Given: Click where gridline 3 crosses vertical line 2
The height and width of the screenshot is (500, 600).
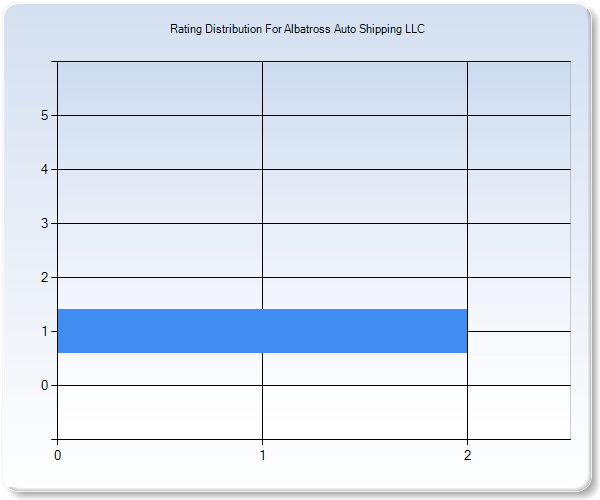Looking at the screenshot, I should coord(467,223).
